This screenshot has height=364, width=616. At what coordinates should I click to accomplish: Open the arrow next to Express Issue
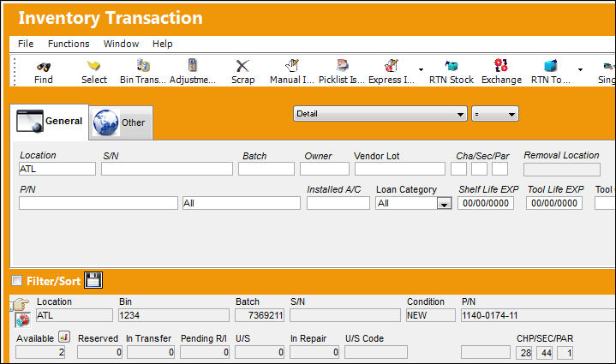tap(422, 70)
